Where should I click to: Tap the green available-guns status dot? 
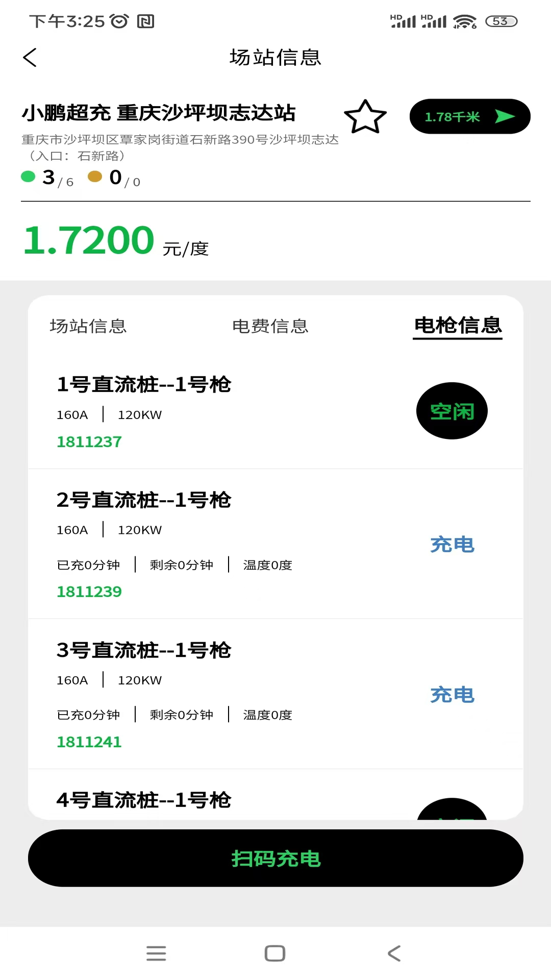coord(28,177)
